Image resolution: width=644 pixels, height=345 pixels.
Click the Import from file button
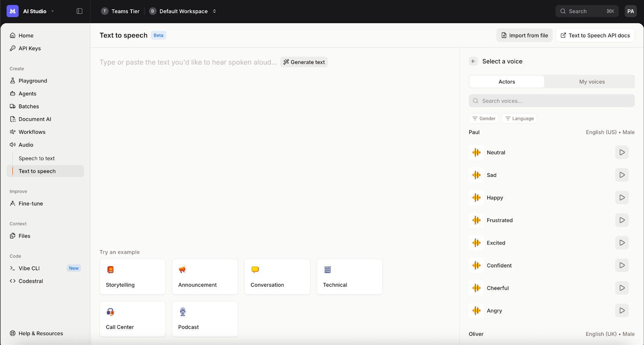(524, 35)
